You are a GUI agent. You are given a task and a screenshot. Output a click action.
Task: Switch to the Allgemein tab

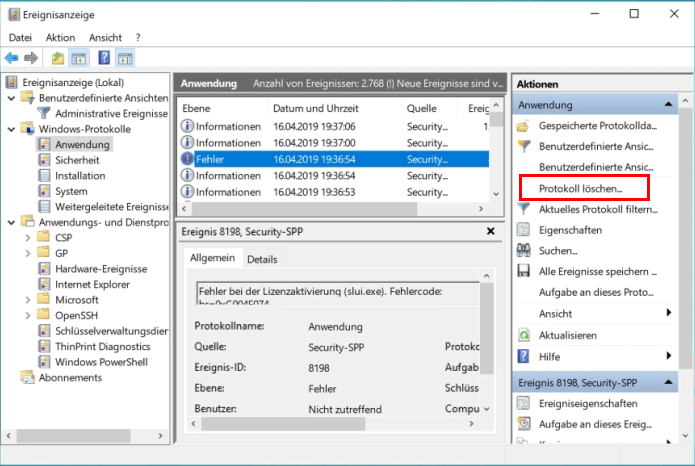pyautogui.click(x=212, y=258)
